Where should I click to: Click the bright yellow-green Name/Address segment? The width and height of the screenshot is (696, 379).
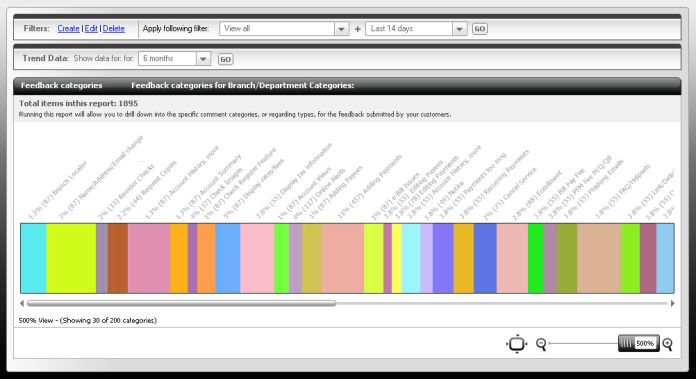71,258
